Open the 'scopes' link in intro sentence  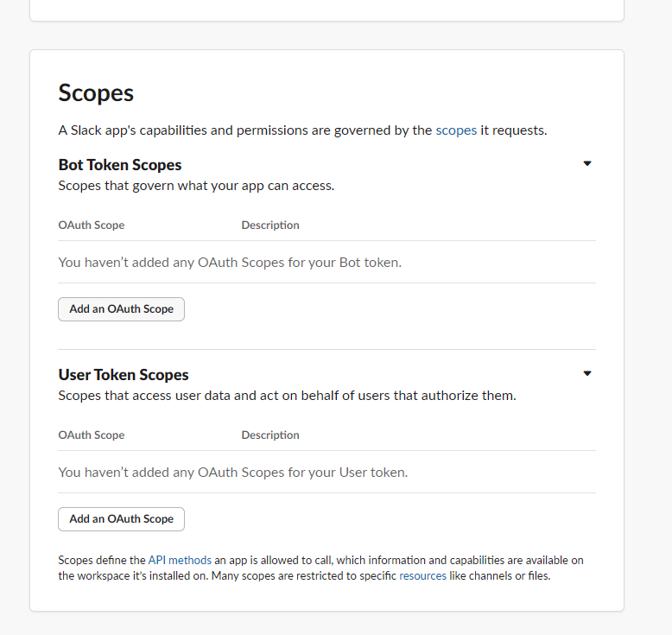pos(456,130)
